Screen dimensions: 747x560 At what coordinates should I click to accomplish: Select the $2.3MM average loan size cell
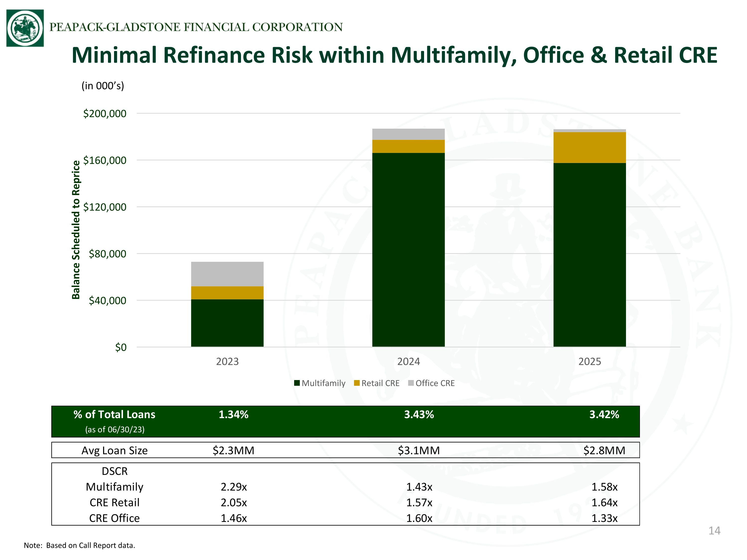coord(233,450)
